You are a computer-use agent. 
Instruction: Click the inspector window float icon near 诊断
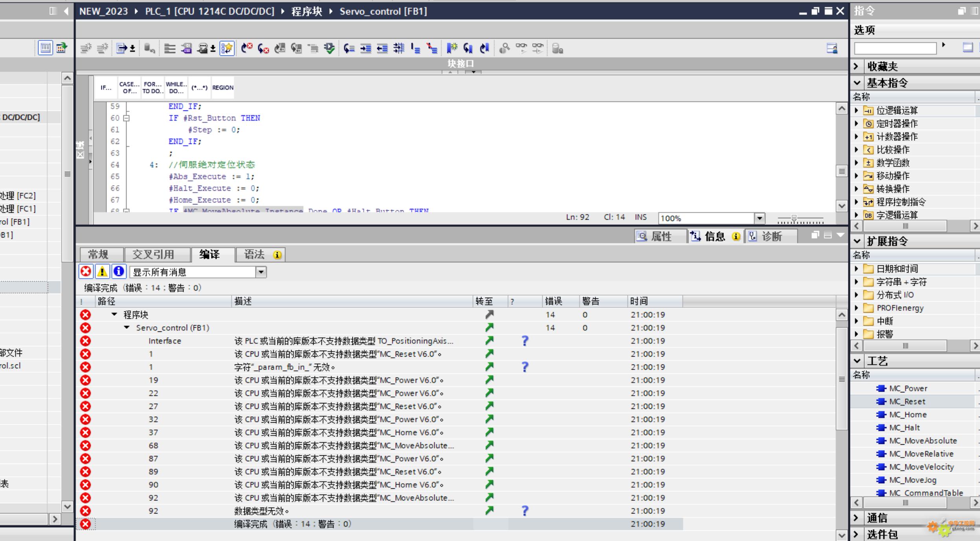[815, 235]
